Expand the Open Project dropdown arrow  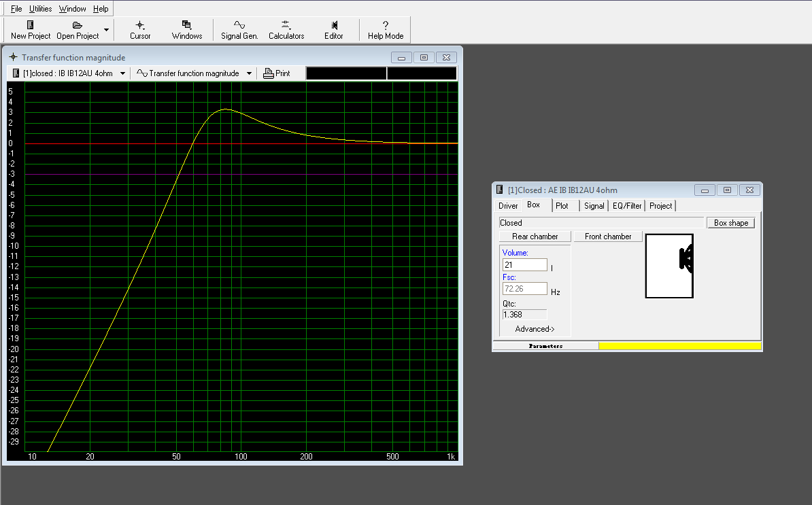click(x=106, y=30)
